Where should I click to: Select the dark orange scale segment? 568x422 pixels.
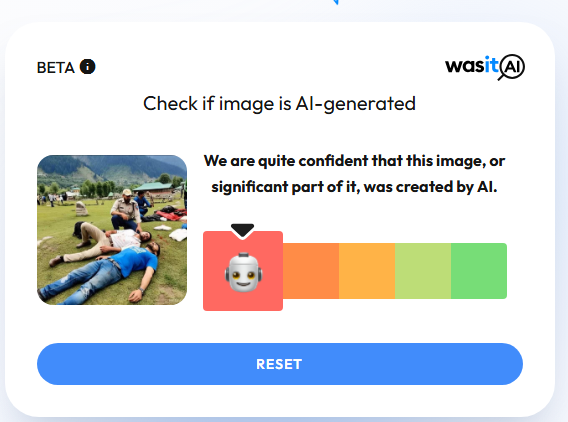pyautogui.click(x=311, y=271)
